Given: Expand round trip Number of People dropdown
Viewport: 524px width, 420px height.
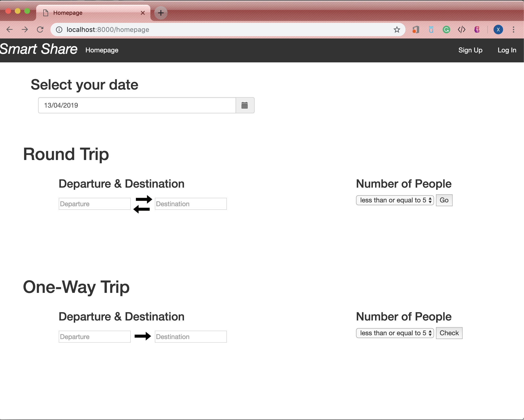Looking at the screenshot, I should [x=395, y=200].
